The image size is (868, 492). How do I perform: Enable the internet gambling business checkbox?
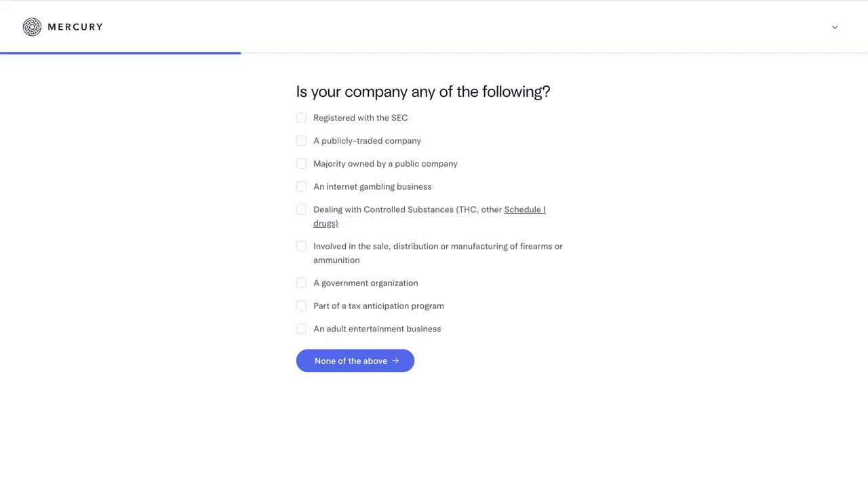click(x=301, y=187)
